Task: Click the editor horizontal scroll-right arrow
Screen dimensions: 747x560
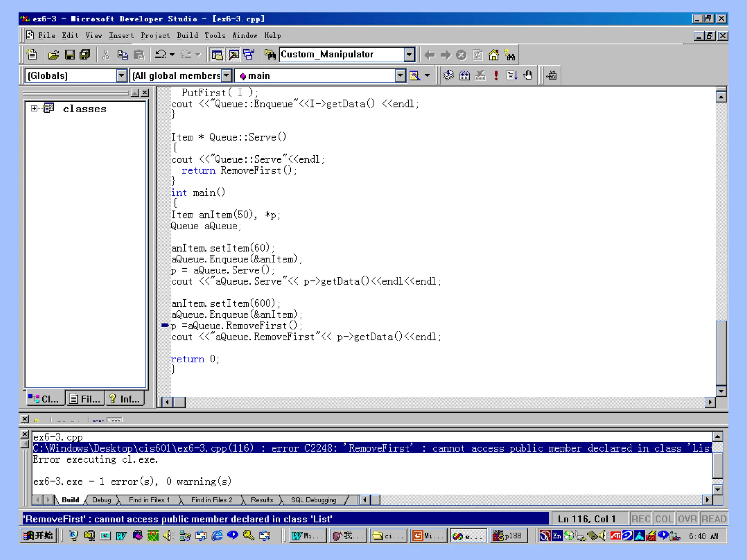Action: (710, 402)
